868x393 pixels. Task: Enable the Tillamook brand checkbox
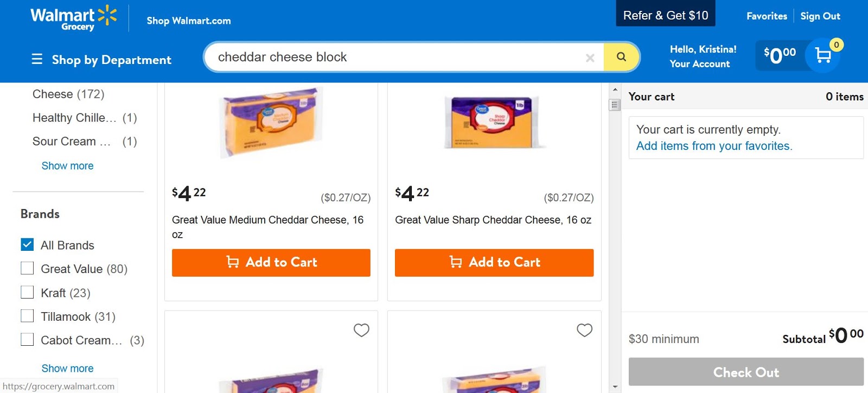27,316
